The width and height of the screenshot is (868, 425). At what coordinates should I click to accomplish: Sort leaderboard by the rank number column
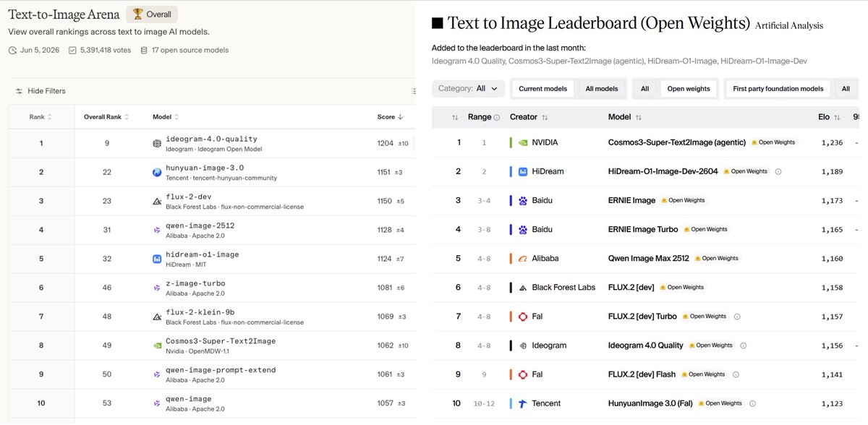(455, 117)
